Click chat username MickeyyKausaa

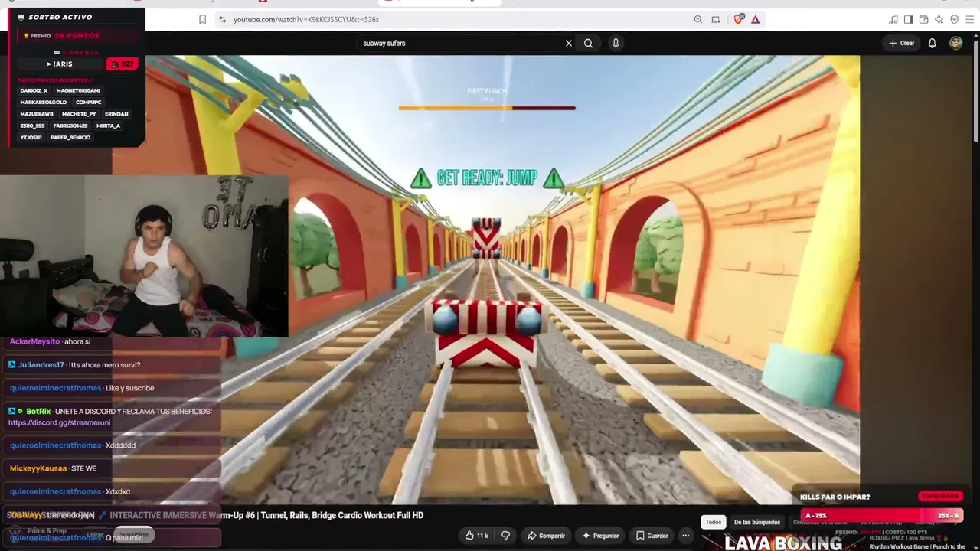(x=38, y=468)
